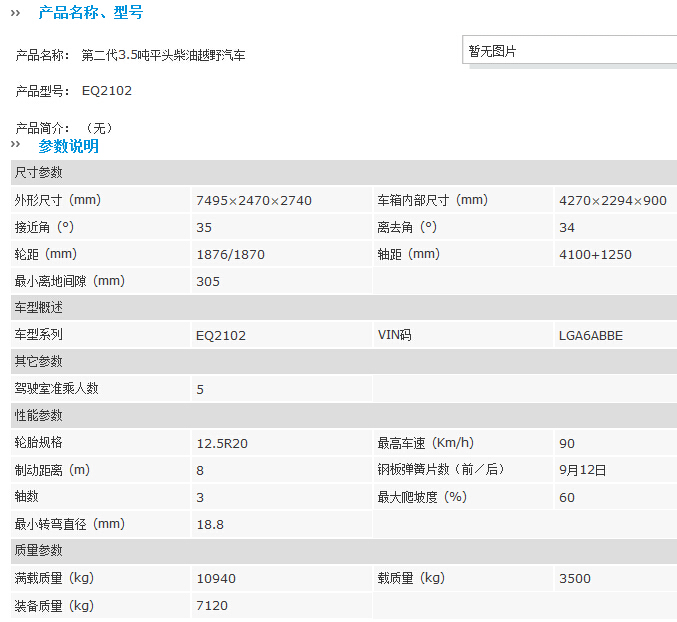Click the 尺寸参数 group header row
The height and width of the screenshot is (622, 677).
click(x=344, y=172)
